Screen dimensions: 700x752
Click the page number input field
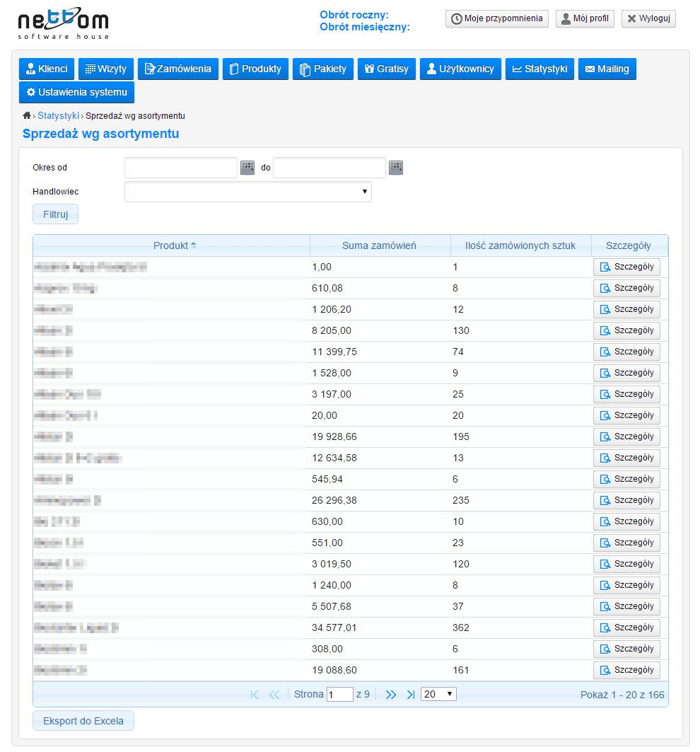point(339,695)
